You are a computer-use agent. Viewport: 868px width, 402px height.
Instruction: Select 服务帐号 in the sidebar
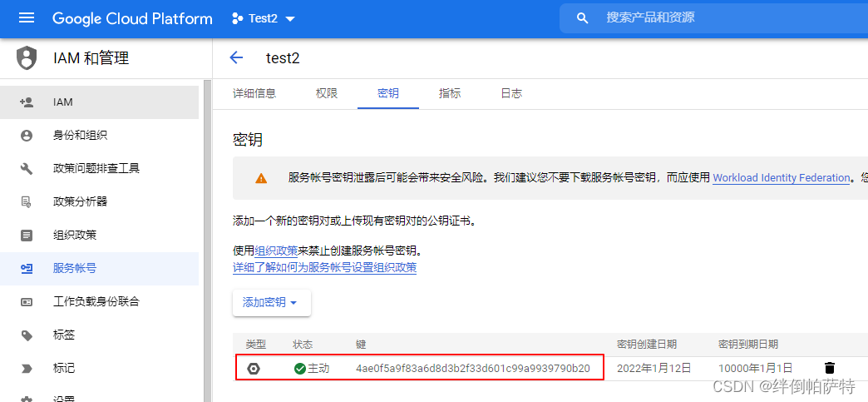[99, 268]
